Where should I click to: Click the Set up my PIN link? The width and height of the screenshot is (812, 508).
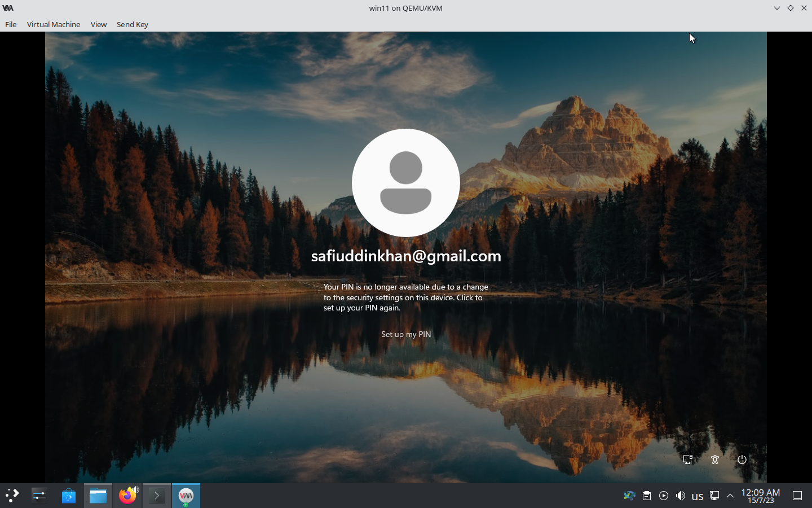[x=406, y=334]
